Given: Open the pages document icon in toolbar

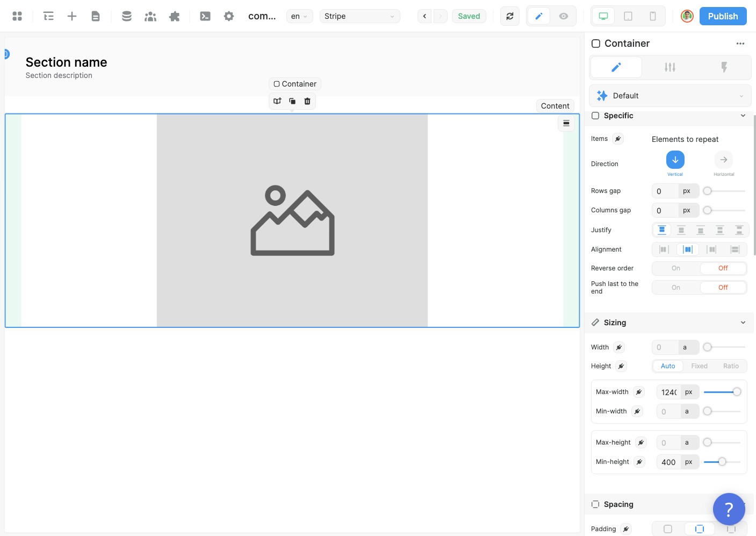Looking at the screenshot, I should [96, 16].
